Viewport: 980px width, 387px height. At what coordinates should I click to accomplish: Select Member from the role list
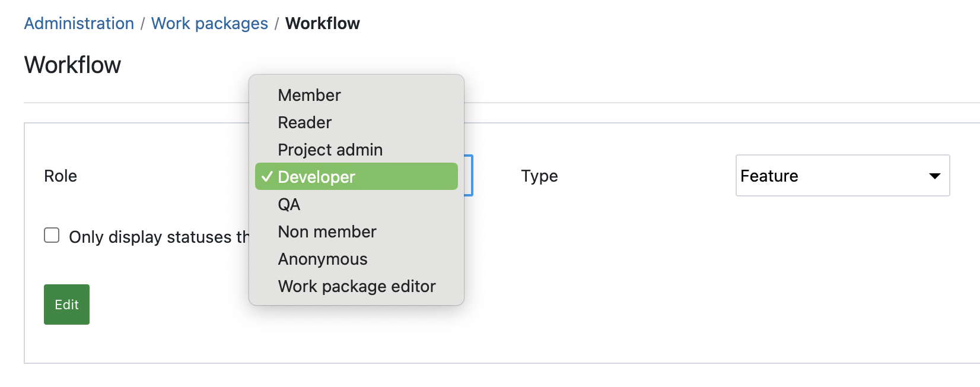tap(309, 95)
